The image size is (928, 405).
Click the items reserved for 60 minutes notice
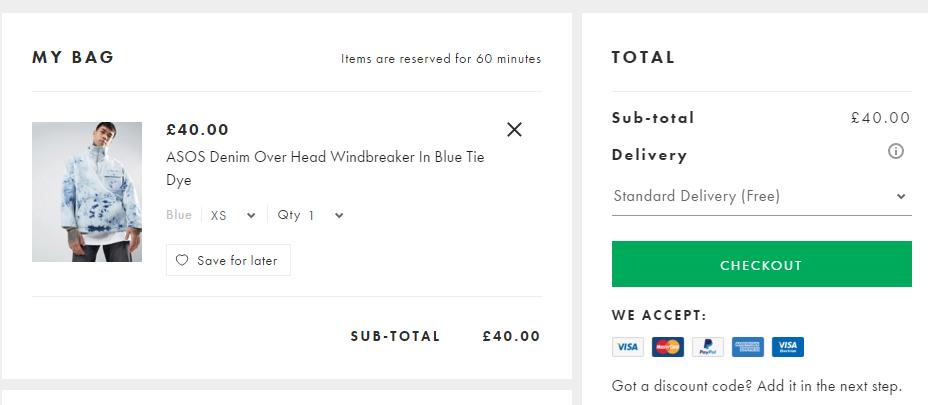(441, 58)
